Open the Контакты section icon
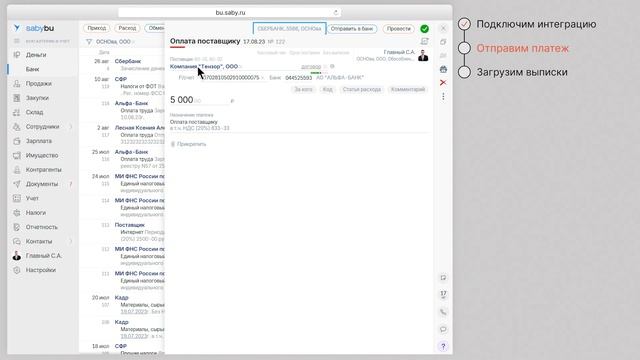 tap(17, 241)
